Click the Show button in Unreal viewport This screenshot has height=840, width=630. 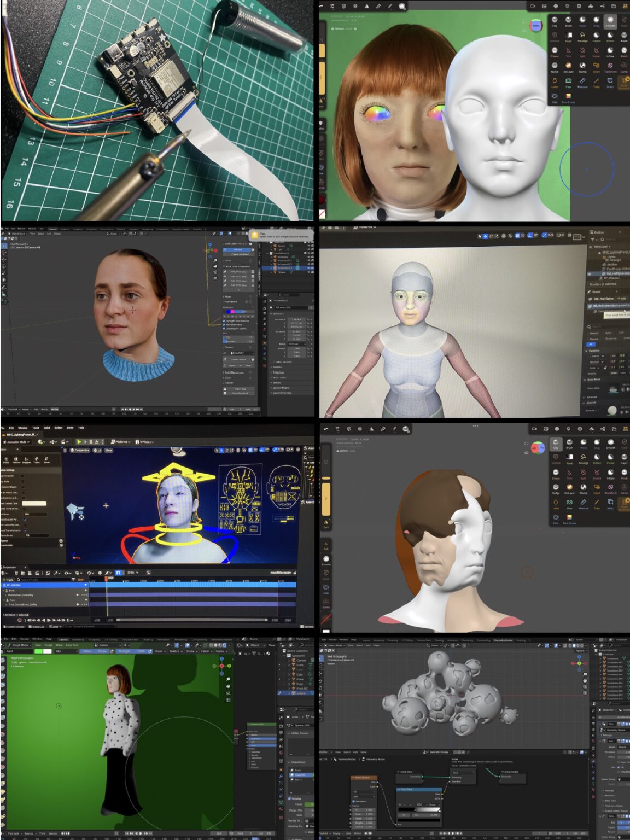point(108,450)
